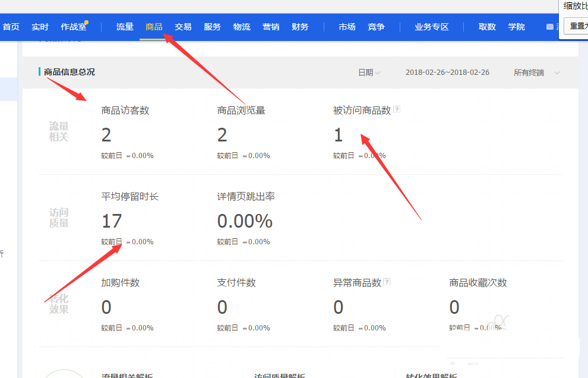The width and height of the screenshot is (588, 378).
Task: Open the 作战室 tab
Action: (x=74, y=27)
